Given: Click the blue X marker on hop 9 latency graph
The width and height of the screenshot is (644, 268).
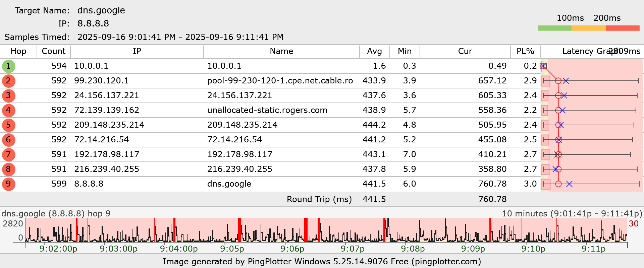Looking at the screenshot, I should point(569,184).
